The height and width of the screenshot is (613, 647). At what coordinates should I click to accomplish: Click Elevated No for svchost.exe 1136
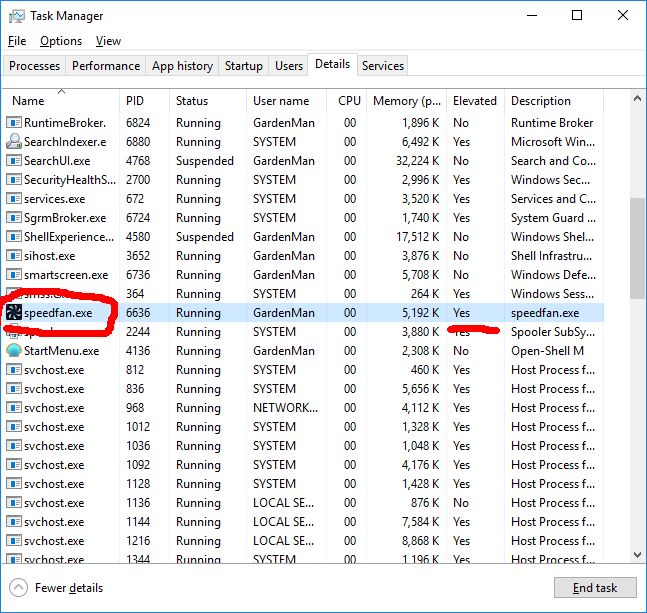(461, 502)
